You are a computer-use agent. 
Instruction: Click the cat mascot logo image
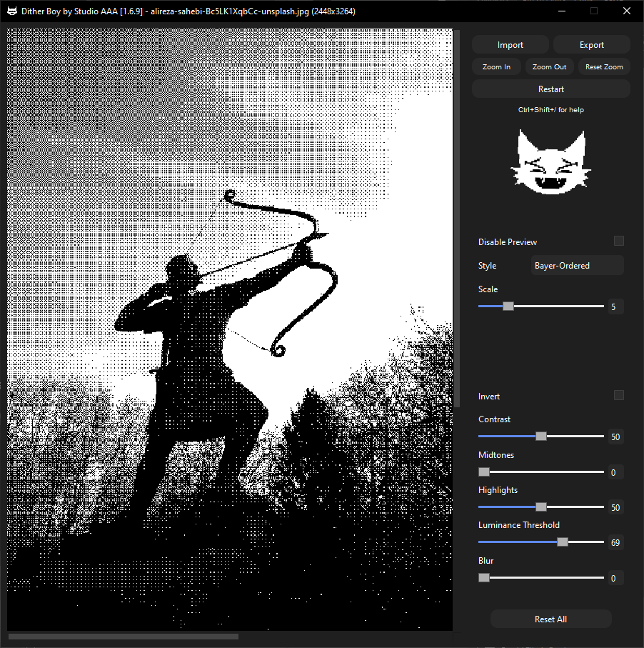pyautogui.click(x=550, y=162)
